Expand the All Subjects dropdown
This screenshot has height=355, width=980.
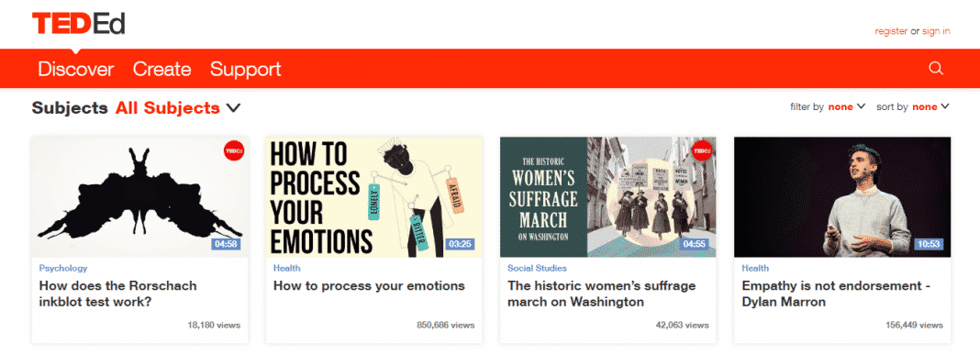coord(178,108)
